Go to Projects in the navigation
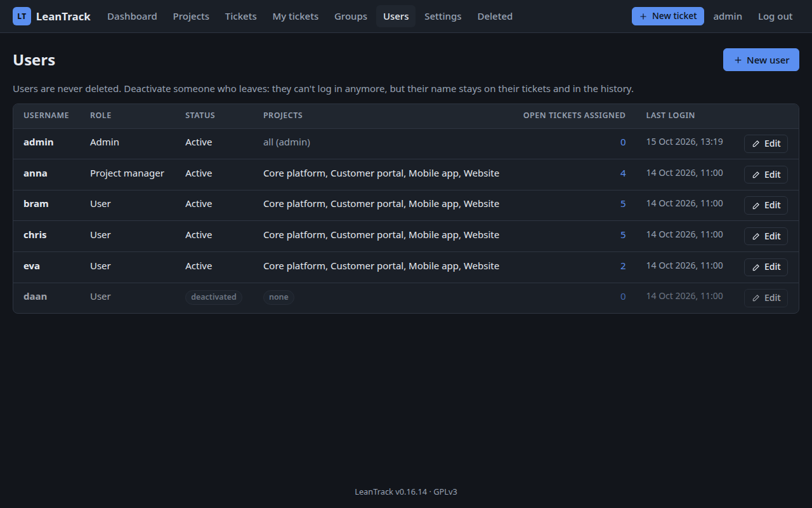Image resolution: width=812 pixels, height=508 pixels. click(x=191, y=17)
